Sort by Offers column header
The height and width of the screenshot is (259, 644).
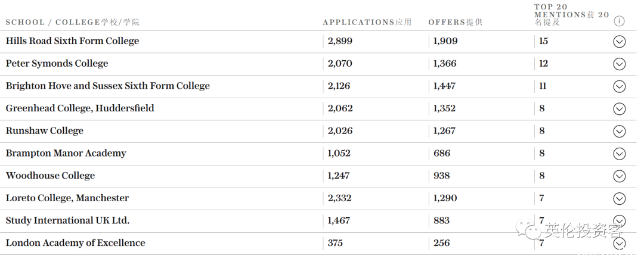[455, 22]
